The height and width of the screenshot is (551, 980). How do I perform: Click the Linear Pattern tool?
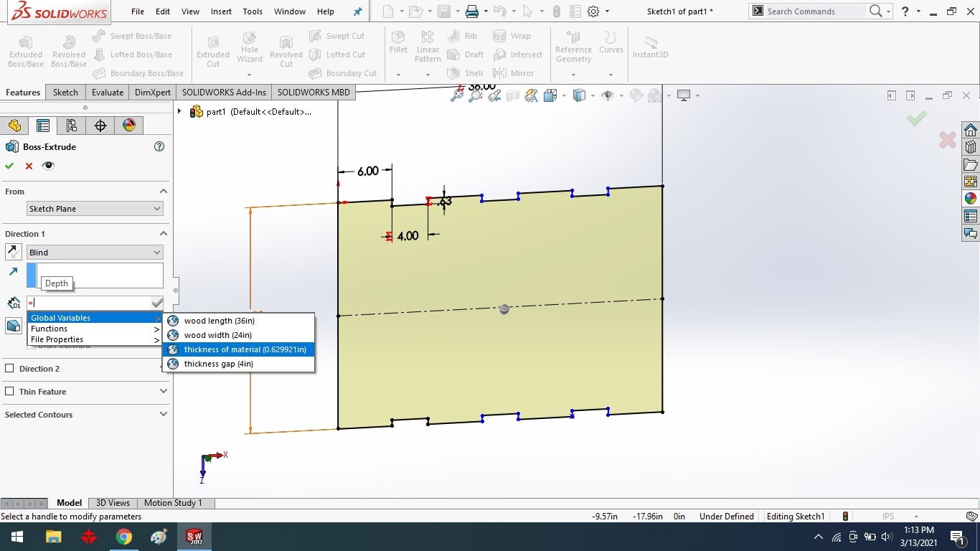point(428,47)
